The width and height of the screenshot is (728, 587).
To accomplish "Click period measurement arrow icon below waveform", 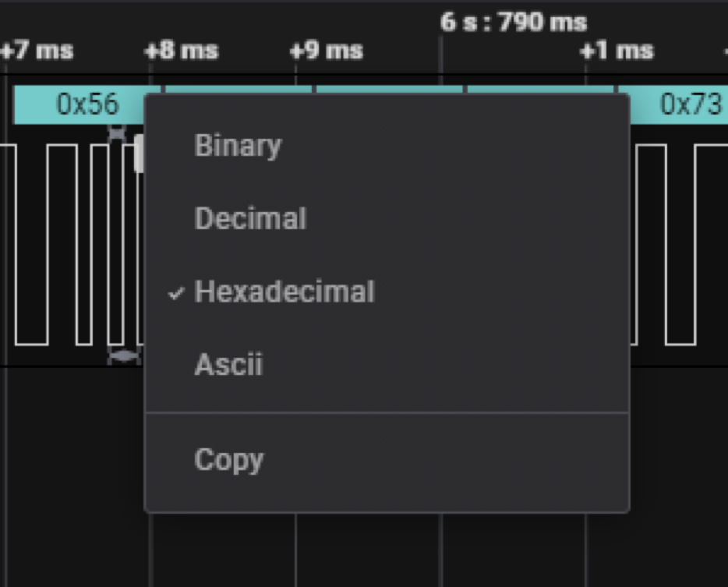I will tap(123, 356).
